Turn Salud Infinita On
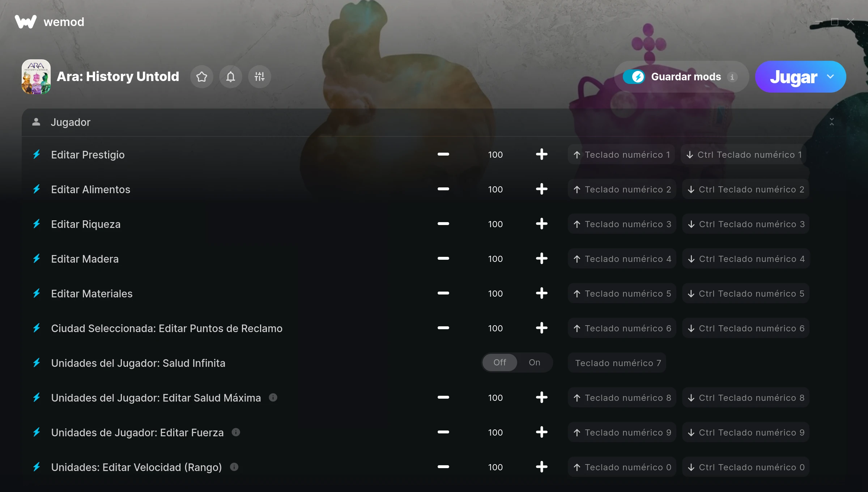 click(x=535, y=362)
